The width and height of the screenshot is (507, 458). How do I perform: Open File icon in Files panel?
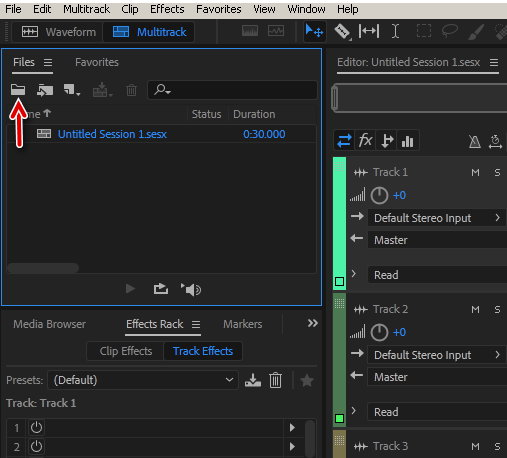click(x=18, y=90)
